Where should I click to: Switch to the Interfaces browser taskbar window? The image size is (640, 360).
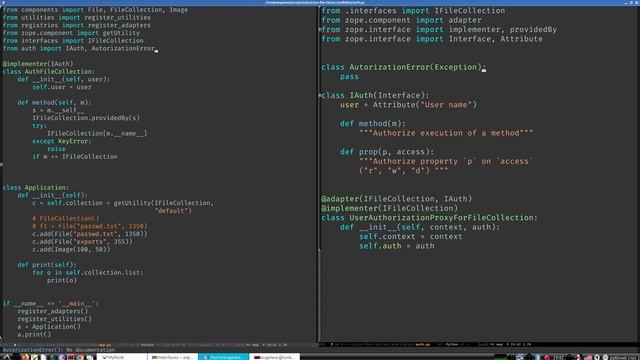coord(173,357)
